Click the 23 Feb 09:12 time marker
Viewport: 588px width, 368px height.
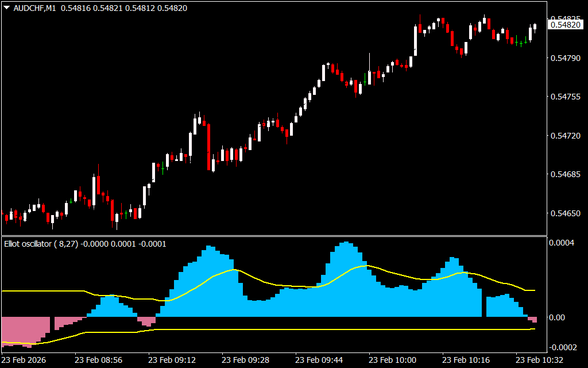(172, 360)
